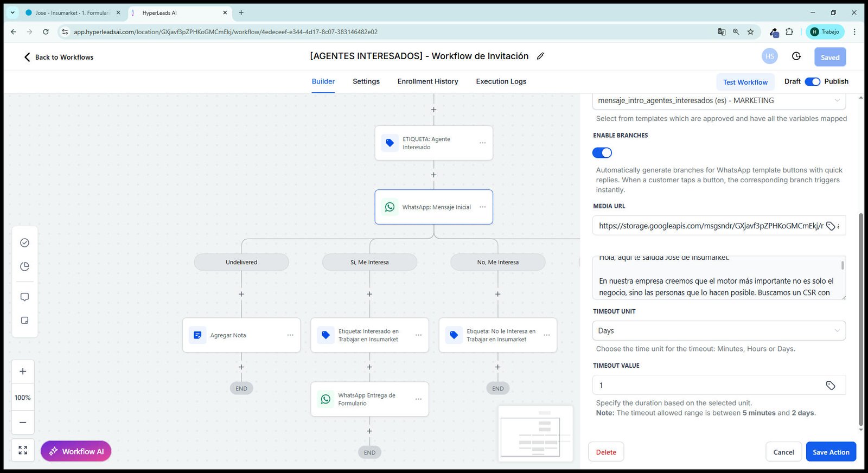Add step below Si, Me Interesa branch

pyautogui.click(x=369, y=294)
